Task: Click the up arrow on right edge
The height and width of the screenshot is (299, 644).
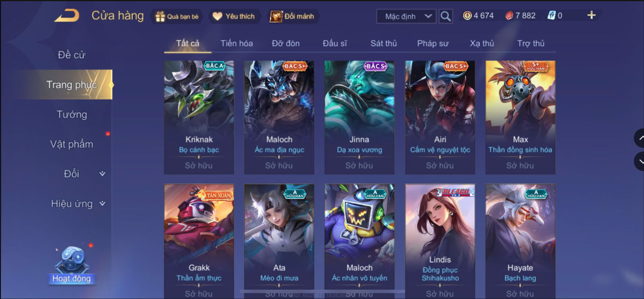Action: point(640,138)
